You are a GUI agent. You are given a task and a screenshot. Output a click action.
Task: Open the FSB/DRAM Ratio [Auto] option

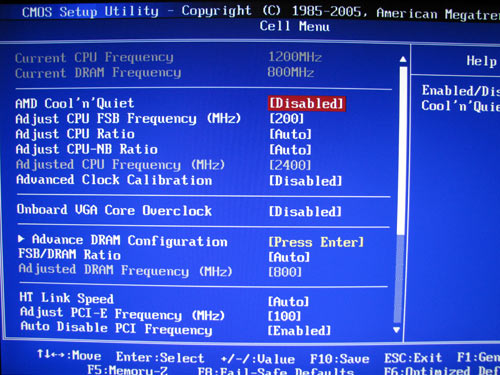coord(289,257)
